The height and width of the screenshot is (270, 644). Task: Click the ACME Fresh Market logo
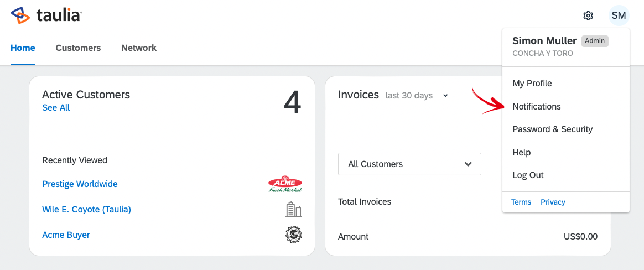(x=285, y=184)
